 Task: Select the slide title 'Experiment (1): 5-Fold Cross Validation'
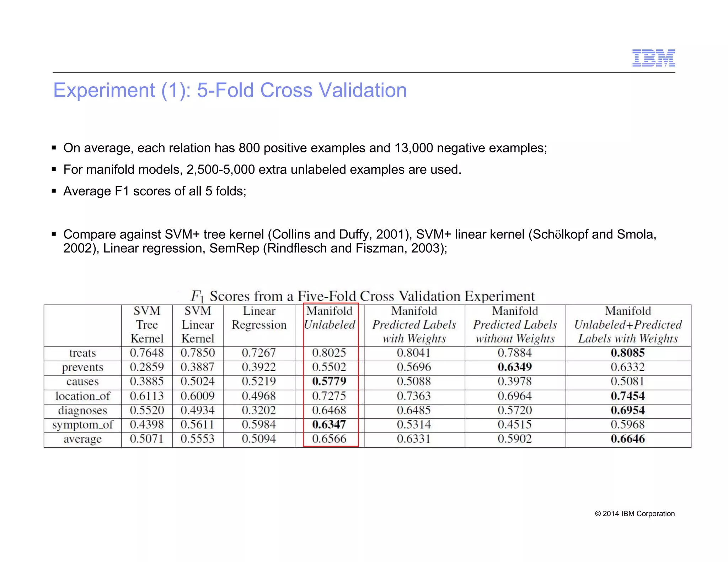click(x=230, y=90)
